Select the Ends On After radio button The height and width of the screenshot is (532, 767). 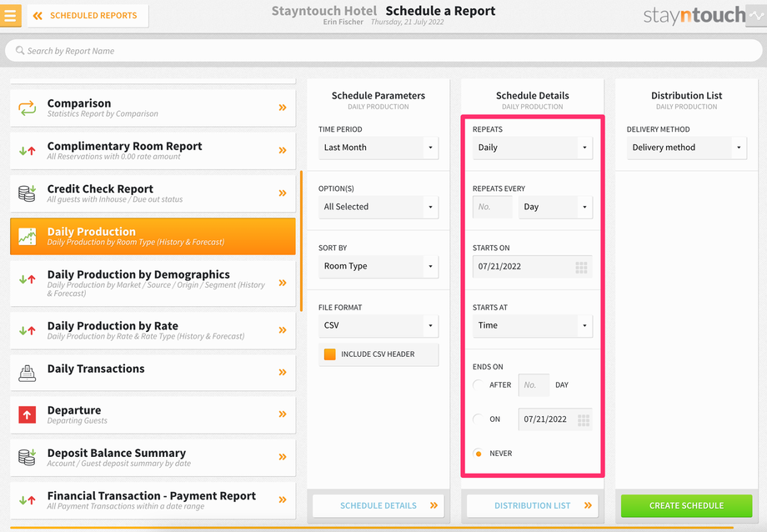point(479,384)
